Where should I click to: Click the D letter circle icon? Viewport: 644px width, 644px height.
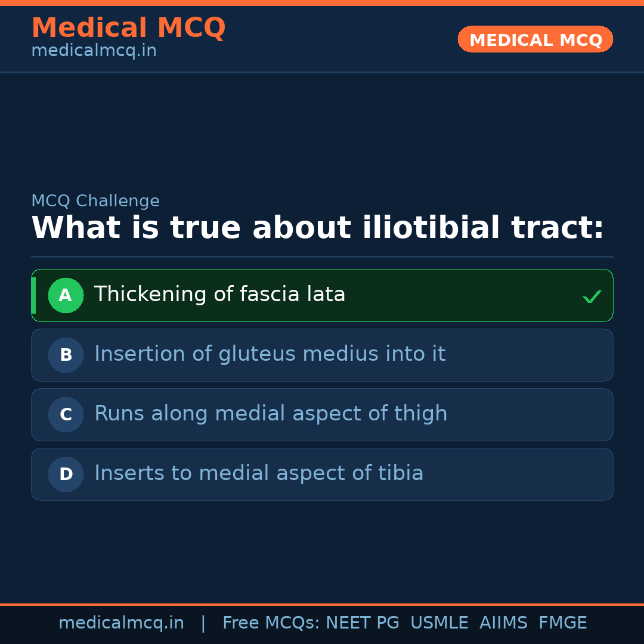[x=66, y=474]
